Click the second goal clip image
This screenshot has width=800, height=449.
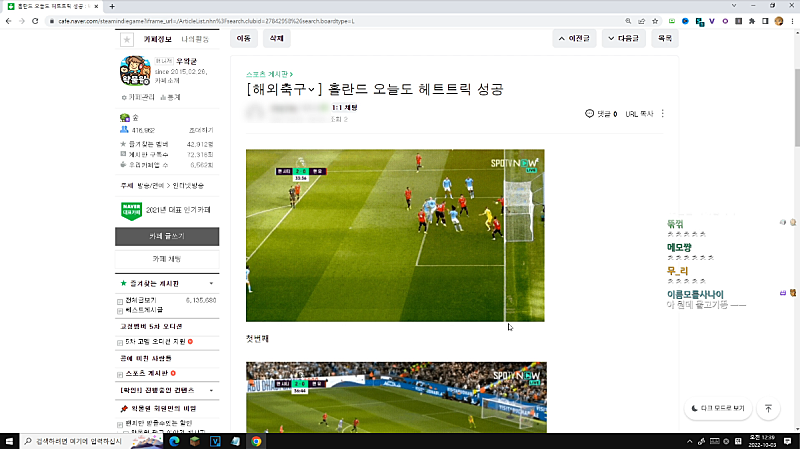click(396, 397)
